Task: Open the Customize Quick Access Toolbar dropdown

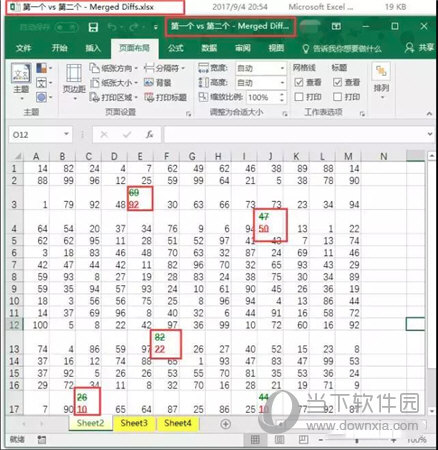Action: pyautogui.click(x=156, y=27)
